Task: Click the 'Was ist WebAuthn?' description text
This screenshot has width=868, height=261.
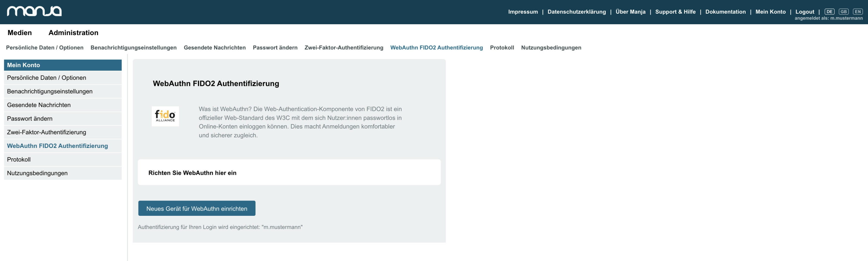Action: [x=300, y=122]
